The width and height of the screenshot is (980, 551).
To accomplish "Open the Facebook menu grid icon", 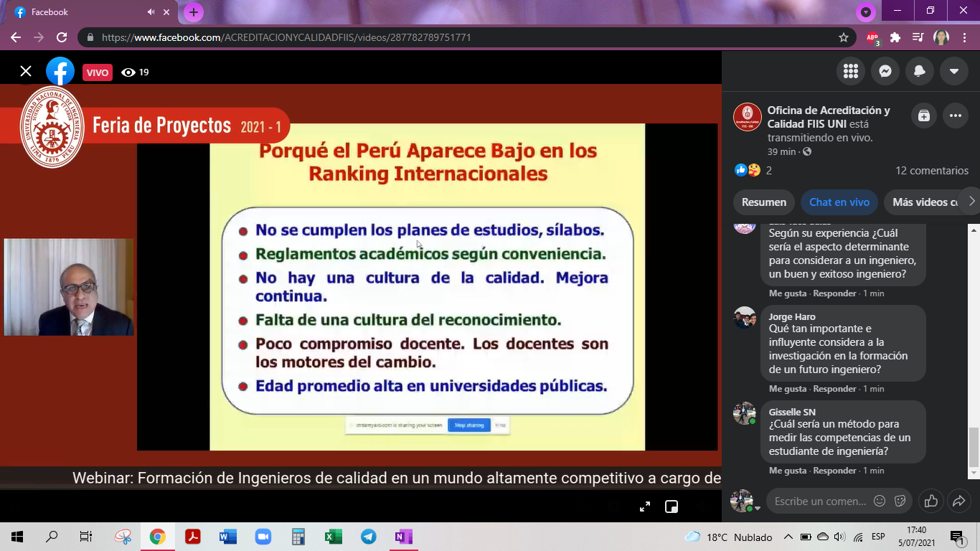I will pyautogui.click(x=851, y=71).
